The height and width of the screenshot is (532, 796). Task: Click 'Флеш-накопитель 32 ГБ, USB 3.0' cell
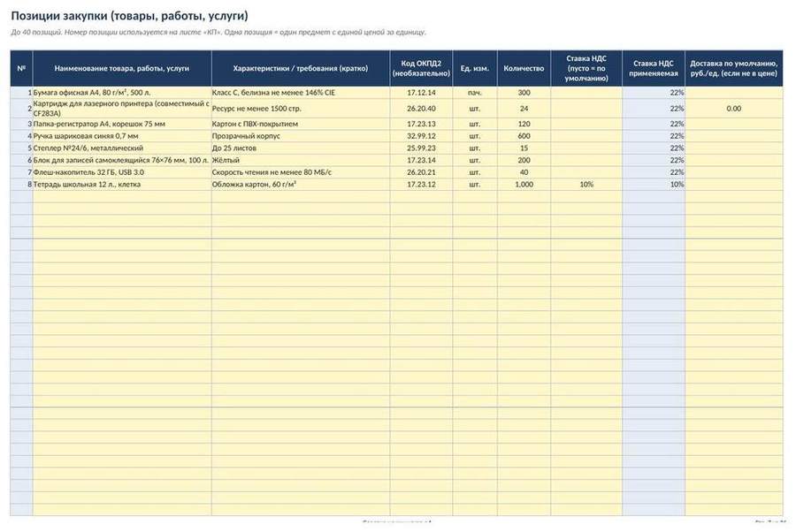pyautogui.click(x=122, y=172)
